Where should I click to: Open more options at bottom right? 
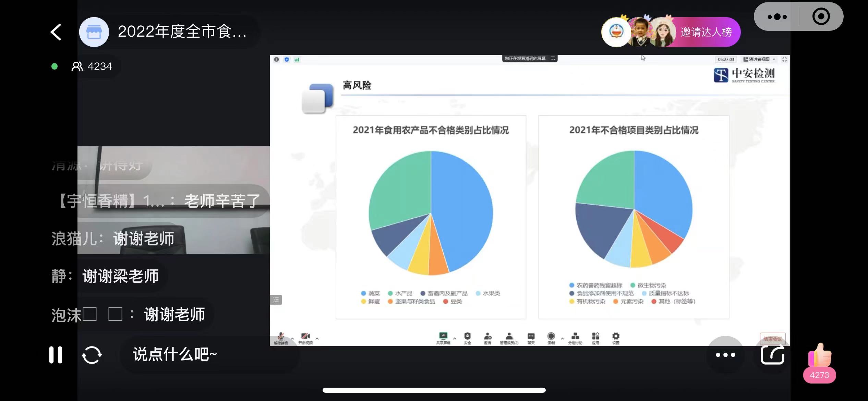725,355
